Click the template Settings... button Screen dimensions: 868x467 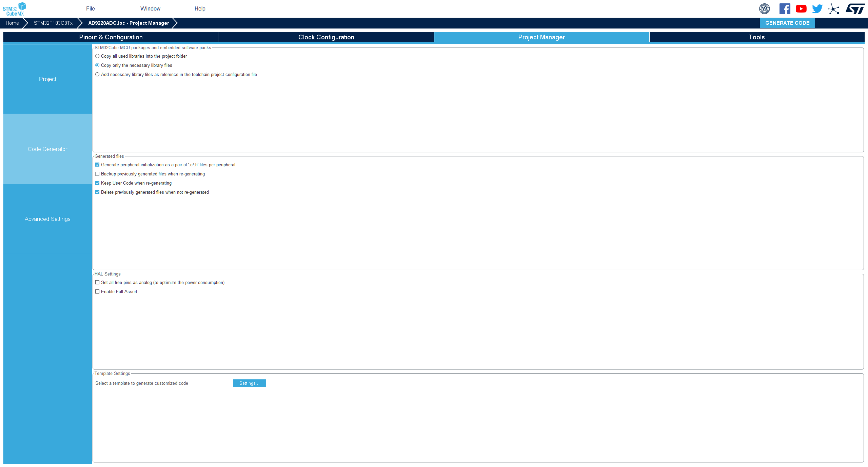pos(249,383)
